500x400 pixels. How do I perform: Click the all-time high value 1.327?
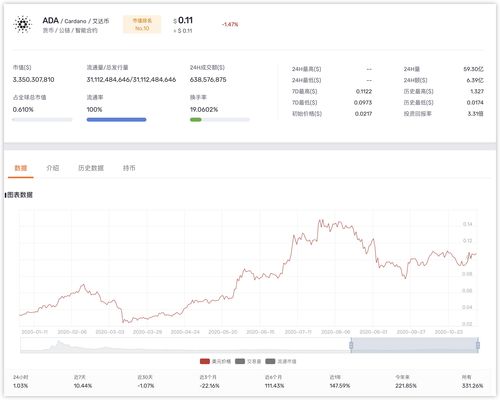tap(477, 91)
